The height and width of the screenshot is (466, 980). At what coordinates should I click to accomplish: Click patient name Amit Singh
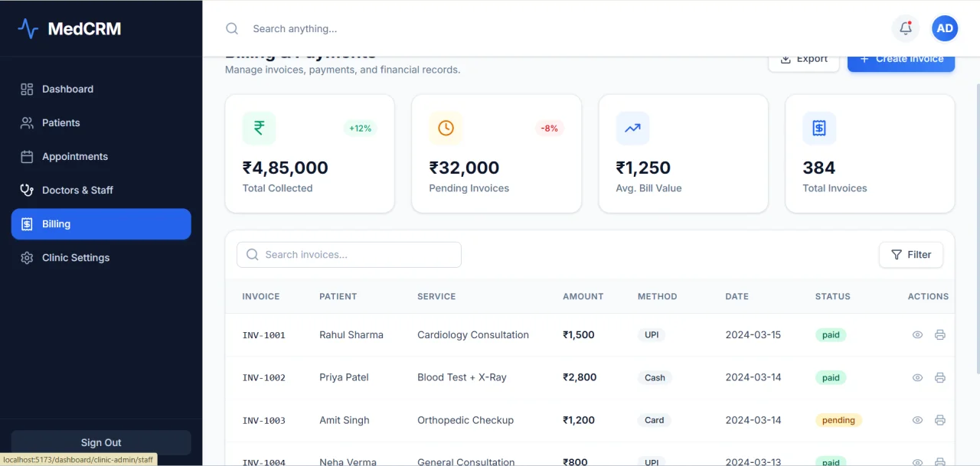click(x=345, y=420)
